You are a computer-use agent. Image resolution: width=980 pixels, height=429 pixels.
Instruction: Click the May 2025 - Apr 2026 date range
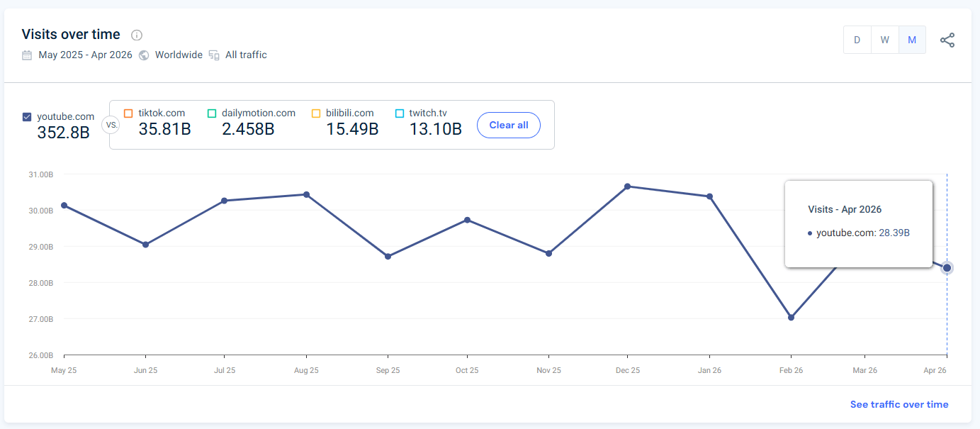[86, 55]
